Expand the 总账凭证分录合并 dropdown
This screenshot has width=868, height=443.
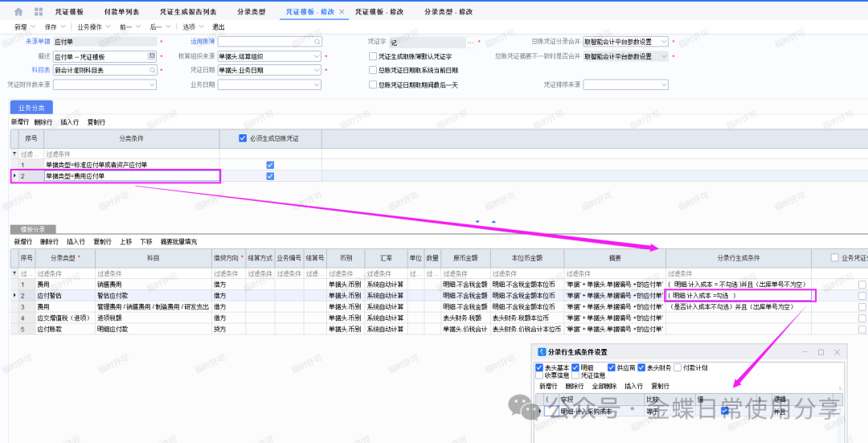(x=665, y=42)
